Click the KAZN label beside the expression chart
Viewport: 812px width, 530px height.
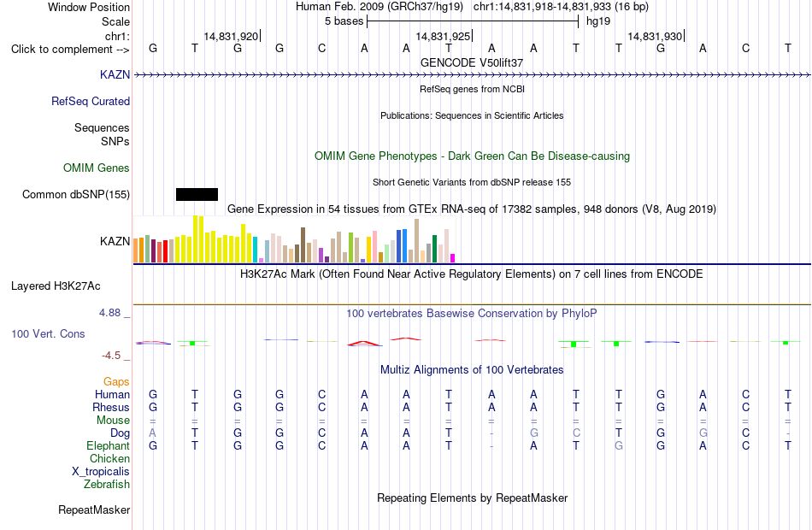(x=115, y=241)
